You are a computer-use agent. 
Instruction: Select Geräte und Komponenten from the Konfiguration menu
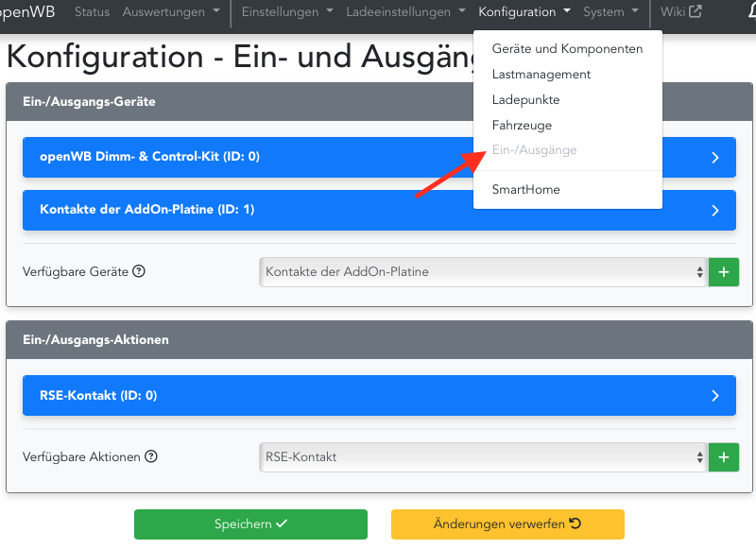[x=566, y=48]
